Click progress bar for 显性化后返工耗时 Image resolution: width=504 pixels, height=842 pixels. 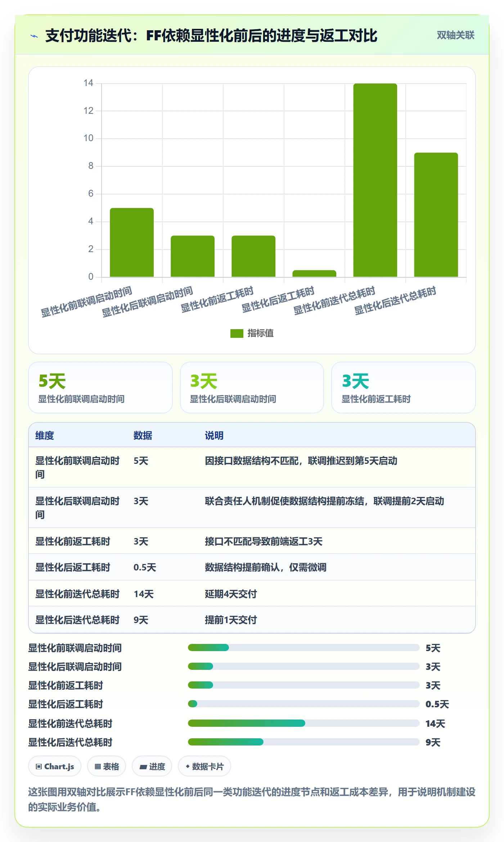pyautogui.click(x=303, y=704)
